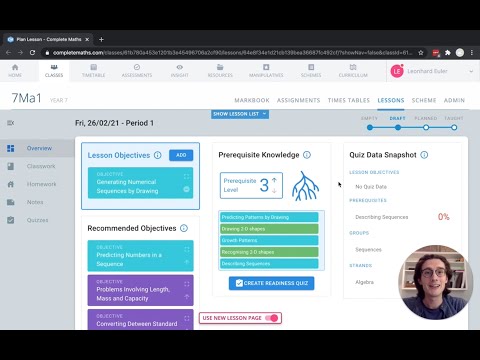The image size is (480, 360).
Task: Expand the Show Lesson List dropdown
Action: coord(240,114)
